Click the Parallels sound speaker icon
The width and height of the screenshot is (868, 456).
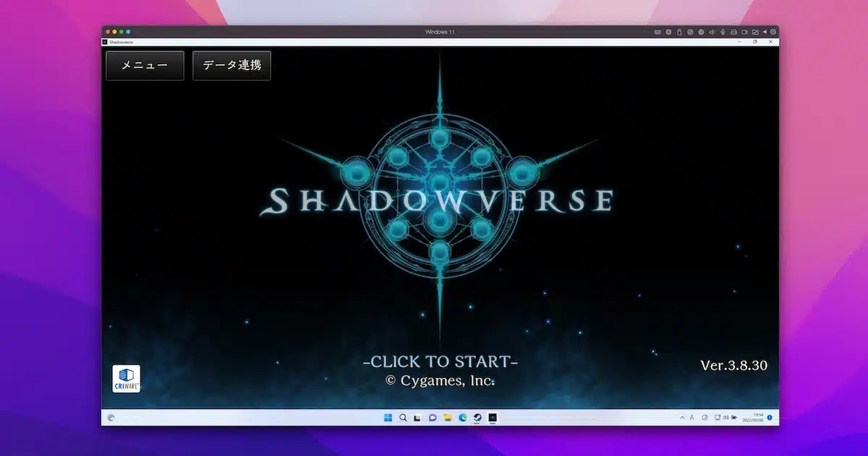(x=712, y=32)
